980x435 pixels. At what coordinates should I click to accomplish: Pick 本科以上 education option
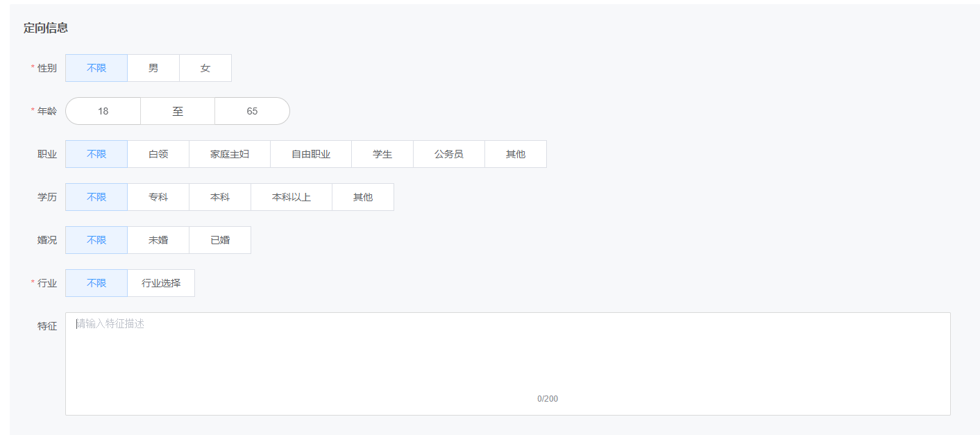292,197
